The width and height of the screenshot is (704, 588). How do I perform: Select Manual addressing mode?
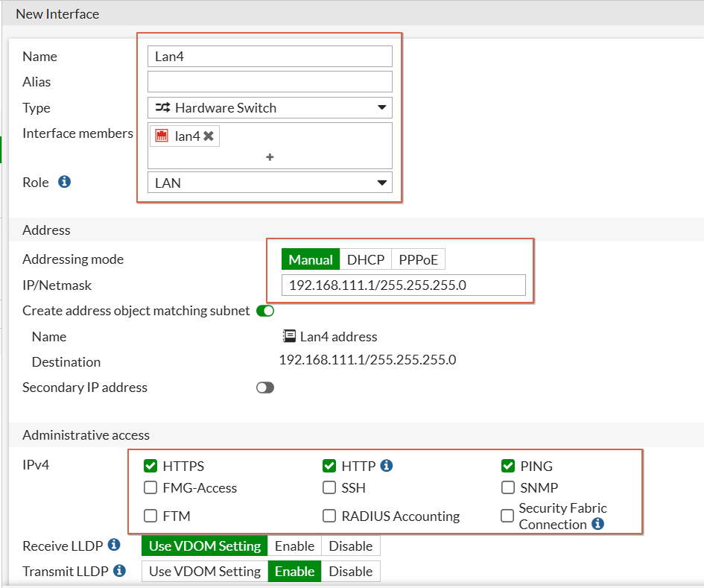[311, 259]
